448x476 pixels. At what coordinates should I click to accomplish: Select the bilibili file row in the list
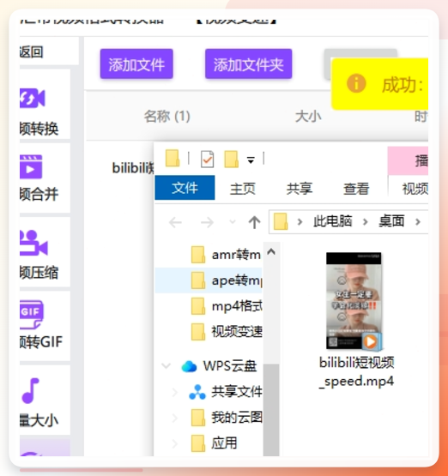tap(133, 168)
